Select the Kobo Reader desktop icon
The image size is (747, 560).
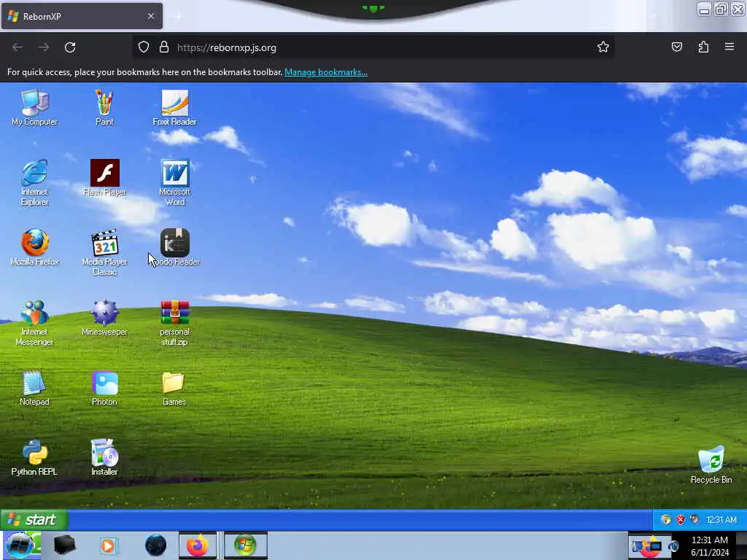175,248
